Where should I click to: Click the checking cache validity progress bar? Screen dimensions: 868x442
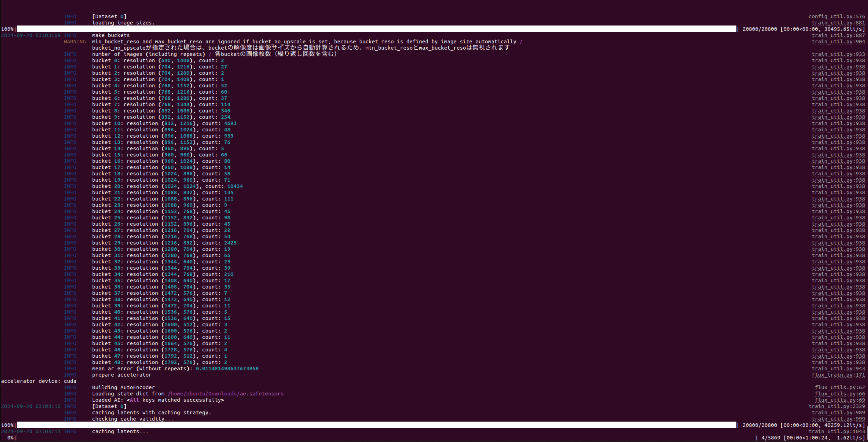tap(376, 425)
